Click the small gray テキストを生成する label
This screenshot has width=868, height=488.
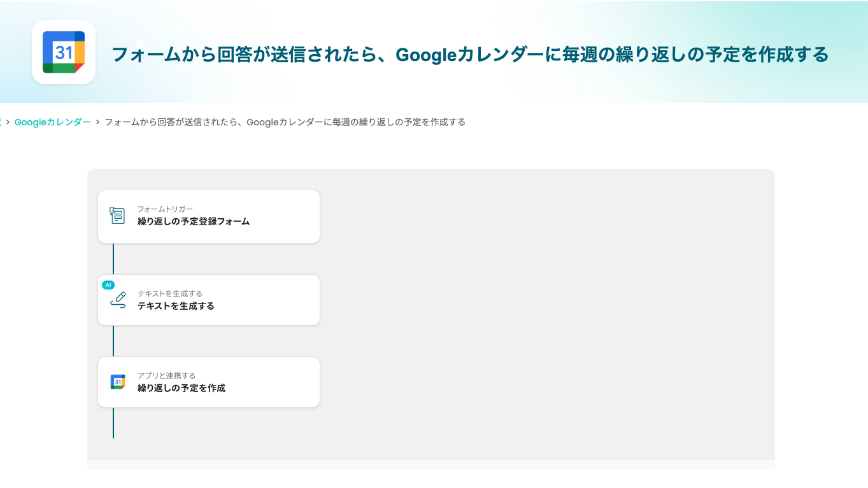(169, 293)
